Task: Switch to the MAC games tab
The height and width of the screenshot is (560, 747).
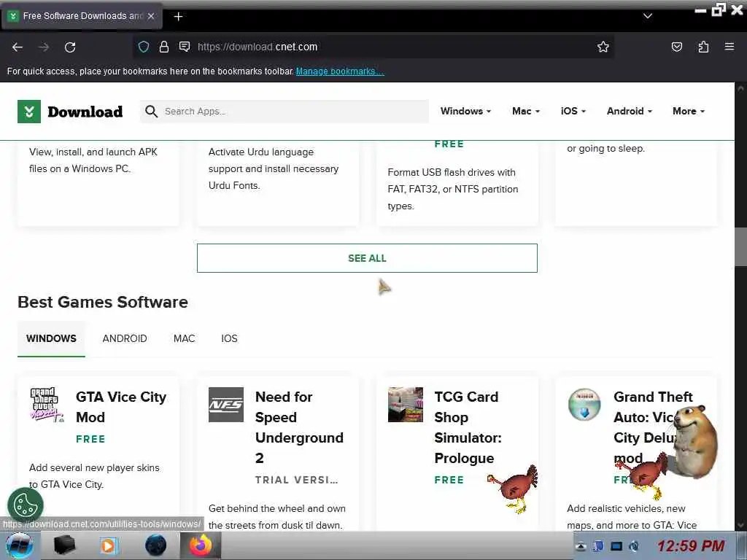Action: 185,338
